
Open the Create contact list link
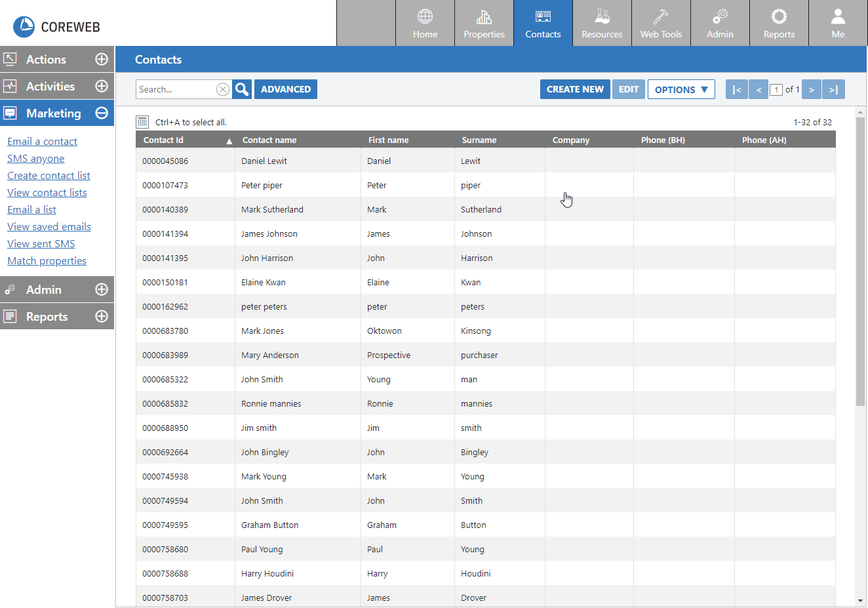click(x=49, y=175)
